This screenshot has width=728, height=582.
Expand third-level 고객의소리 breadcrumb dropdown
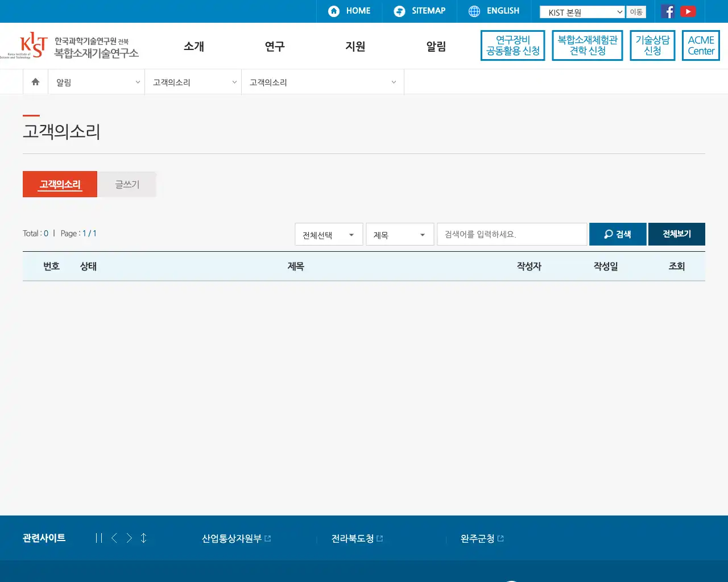tap(322, 82)
